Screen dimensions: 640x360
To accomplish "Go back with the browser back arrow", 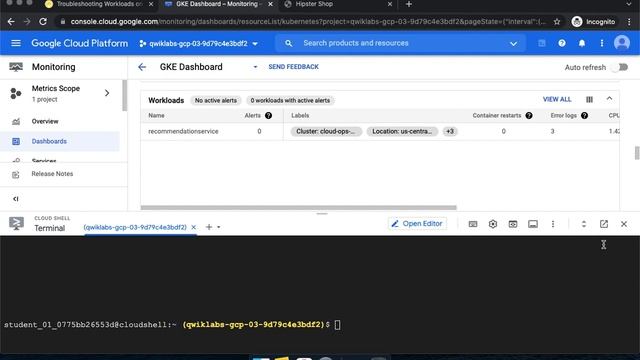I will (11, 22).
